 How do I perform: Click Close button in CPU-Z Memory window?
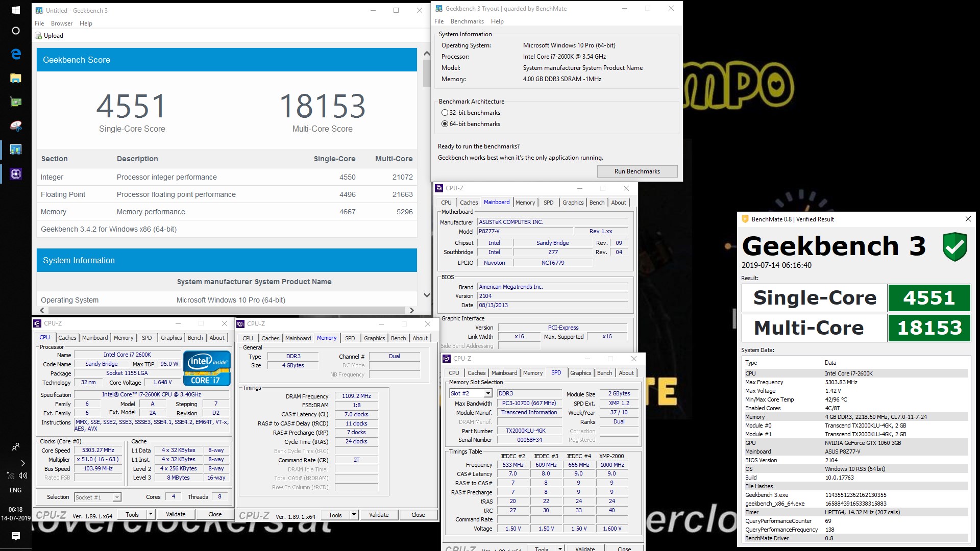click(418, 515)
